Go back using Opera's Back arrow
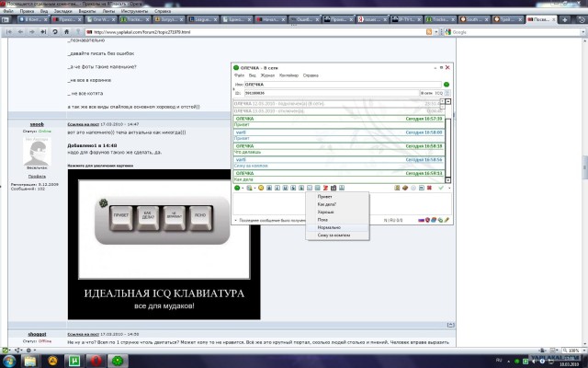588x368 pixels. point(20,32)
